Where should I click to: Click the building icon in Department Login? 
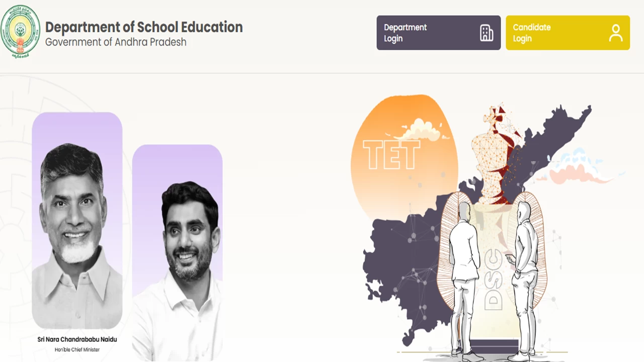[487, 33]
